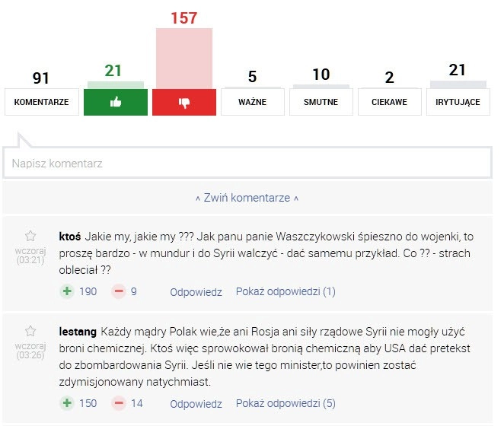Select the SMUTNE reaction
Screen dimensions: 504x426
coord(321,102)
